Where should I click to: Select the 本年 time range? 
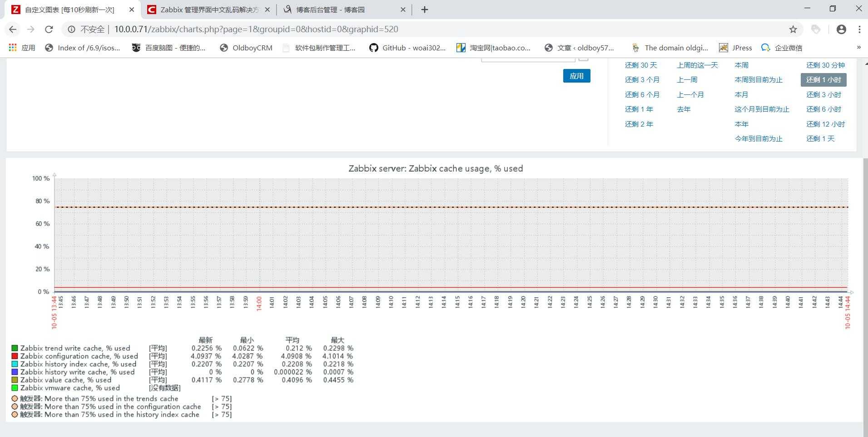pyautogui.click(x=741, y=124)
